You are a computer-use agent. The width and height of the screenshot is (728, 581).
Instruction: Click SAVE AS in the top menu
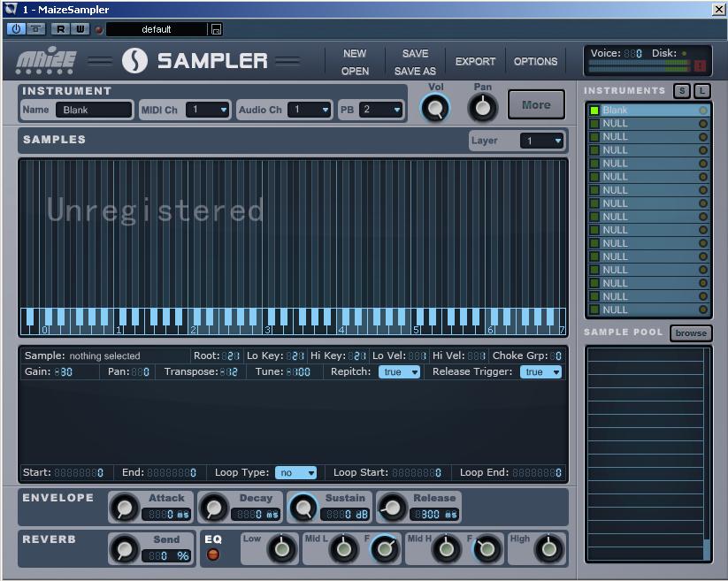tap(415, 71)
